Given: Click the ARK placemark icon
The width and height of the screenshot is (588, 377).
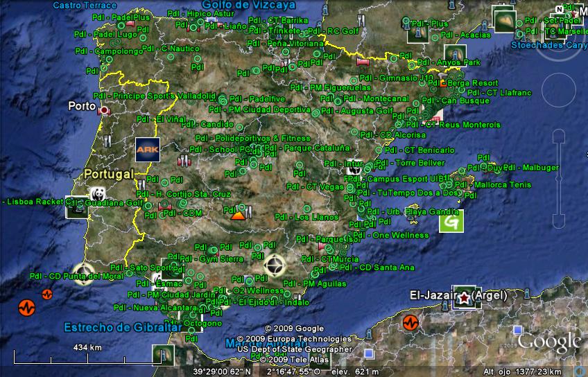Looking at the screenshot, I should coord(147,149).
